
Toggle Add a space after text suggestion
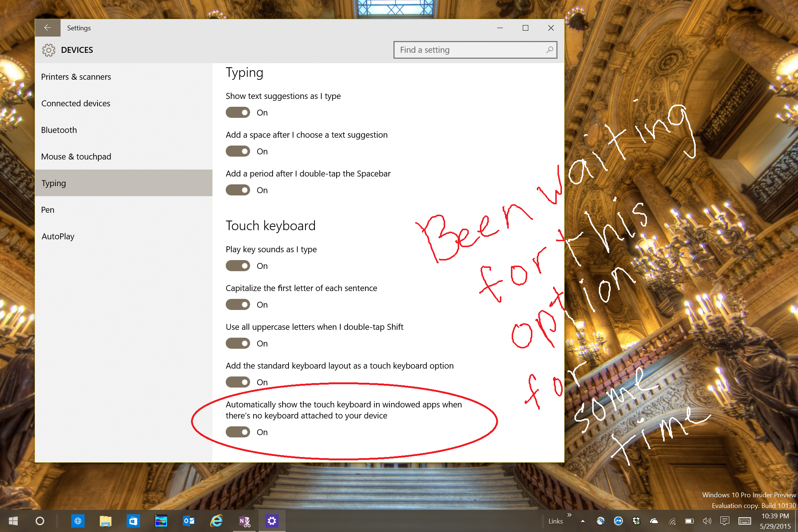click(x=238, y=151)
